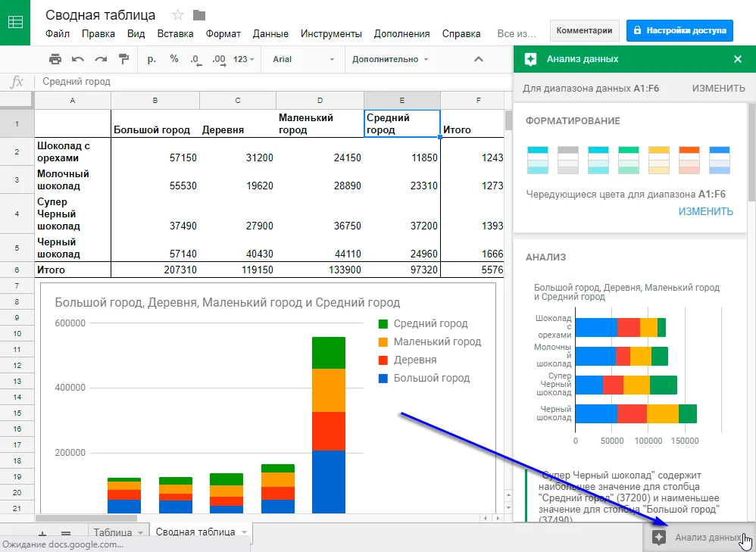The width and height of the screenshot is (756, 552).
Task: Click the Комментарии button
Action: [x=584, y=30]
